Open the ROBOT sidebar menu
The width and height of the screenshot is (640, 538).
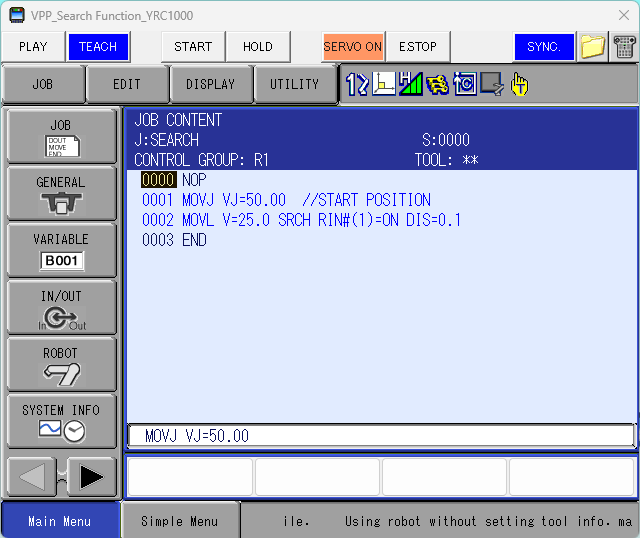[x=61, y=364]
